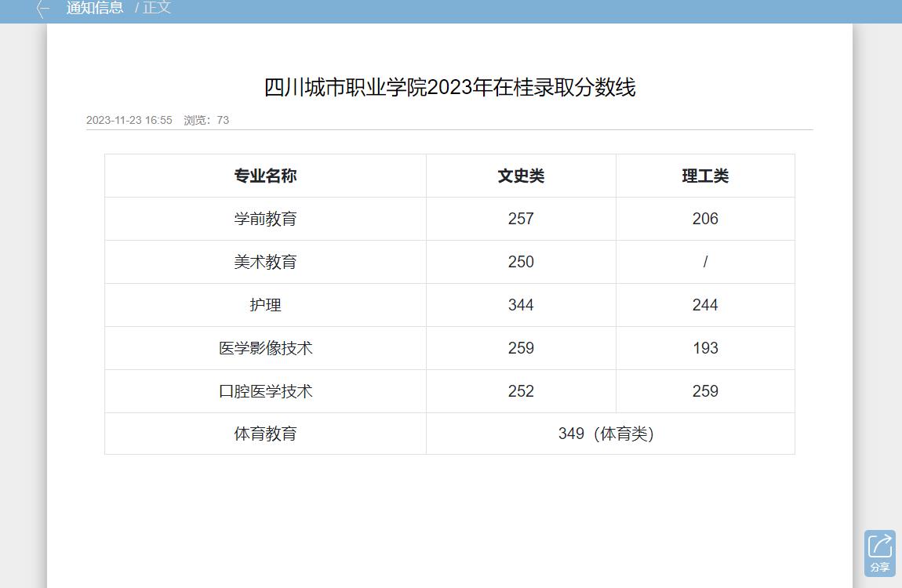Click the back arrow icon in header
This screenshot has width=902, height=588.
click(42, 8)
